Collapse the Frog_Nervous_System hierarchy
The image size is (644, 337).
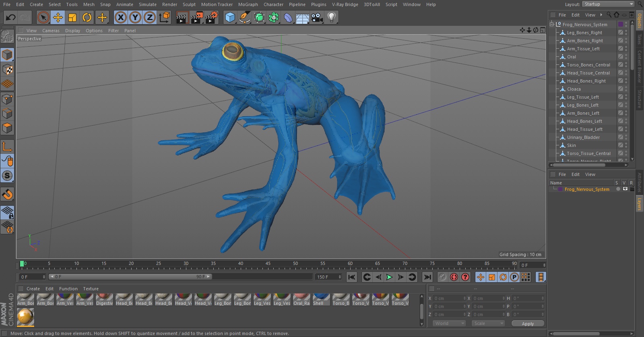pos(552,24)
